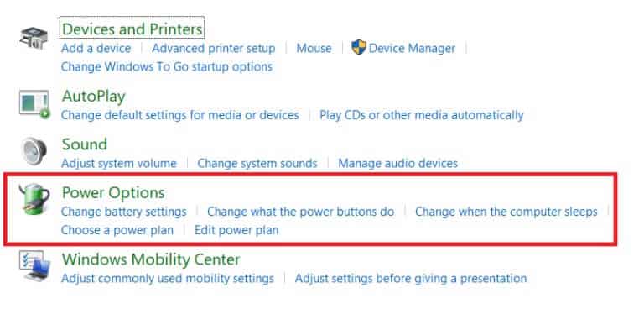This screenshot has width=644, height=330.
Task: Open the Mouse settings link
Action: (314, 48)
